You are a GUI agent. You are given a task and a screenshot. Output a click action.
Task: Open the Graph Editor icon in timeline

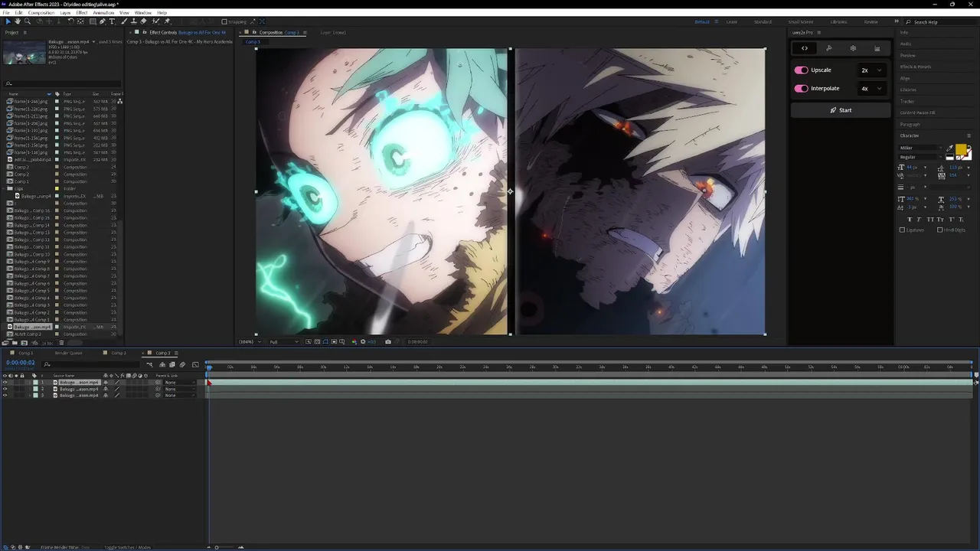pyautogui.click(x=195, y=365)
